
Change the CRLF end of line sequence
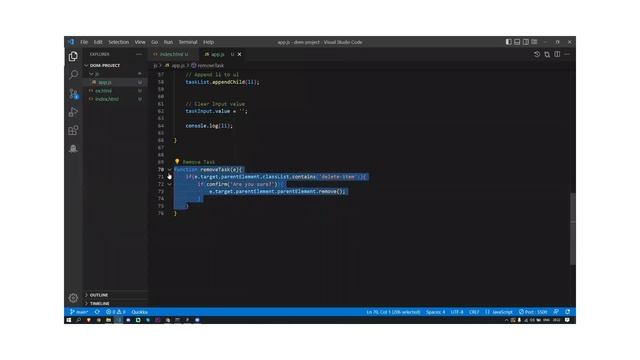click(x=474, y=312)
